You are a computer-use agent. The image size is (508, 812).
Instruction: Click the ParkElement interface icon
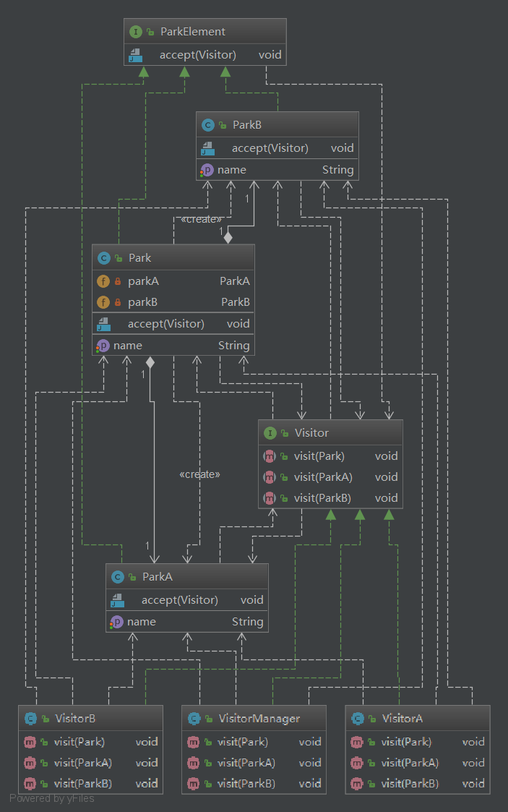click(137, 32)
